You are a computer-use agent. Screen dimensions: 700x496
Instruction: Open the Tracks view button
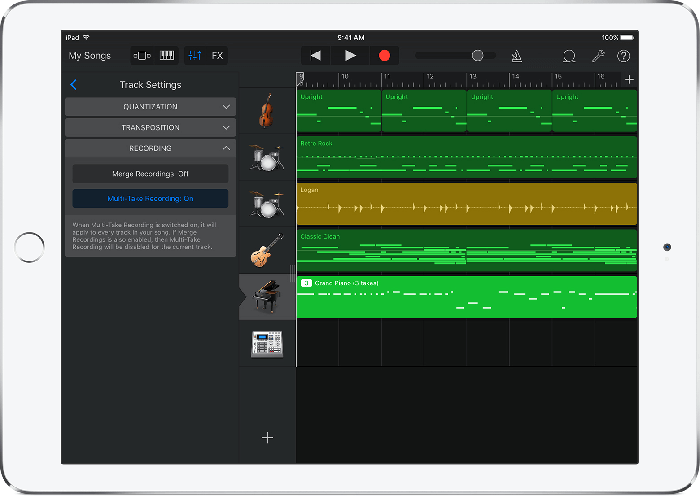click(142, 56)
